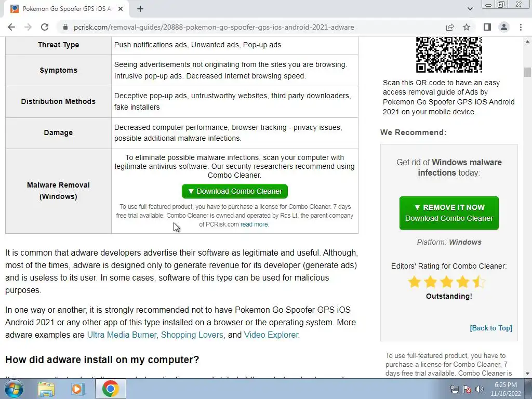This screenshot has width=532, height=399.
Task: Open the Action Center flag icon
Action: (x=467, y=389)
